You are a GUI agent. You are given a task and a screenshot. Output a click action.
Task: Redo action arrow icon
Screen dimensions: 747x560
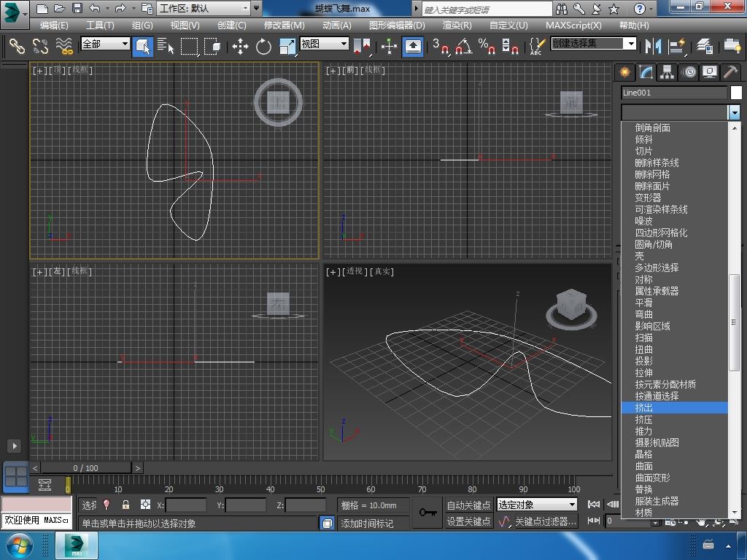tap(120, 8)
